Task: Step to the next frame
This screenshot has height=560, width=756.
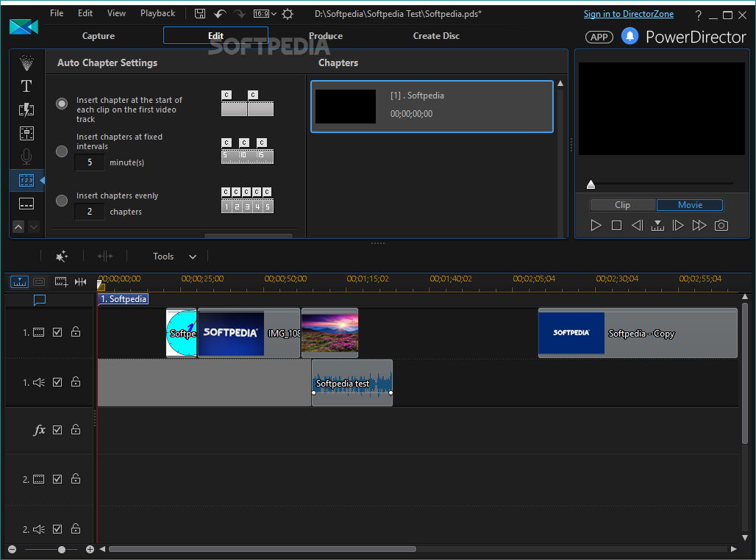Action: click(x=678, y=225)
